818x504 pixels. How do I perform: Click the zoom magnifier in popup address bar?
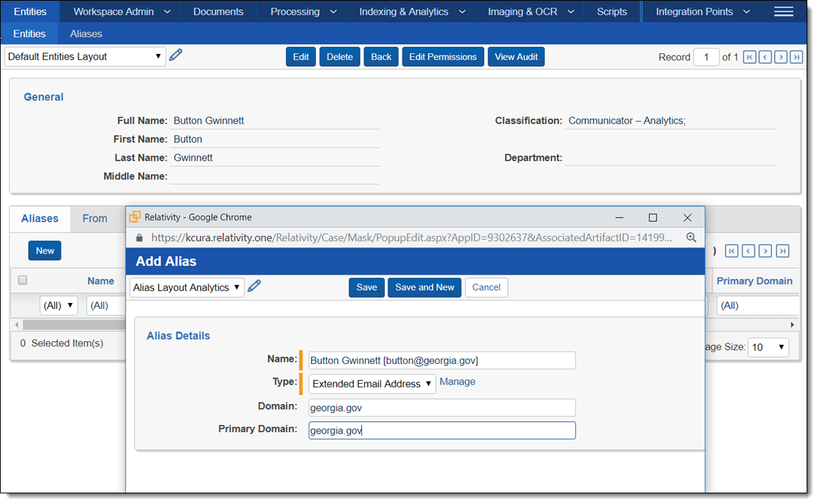click(691, 238)
